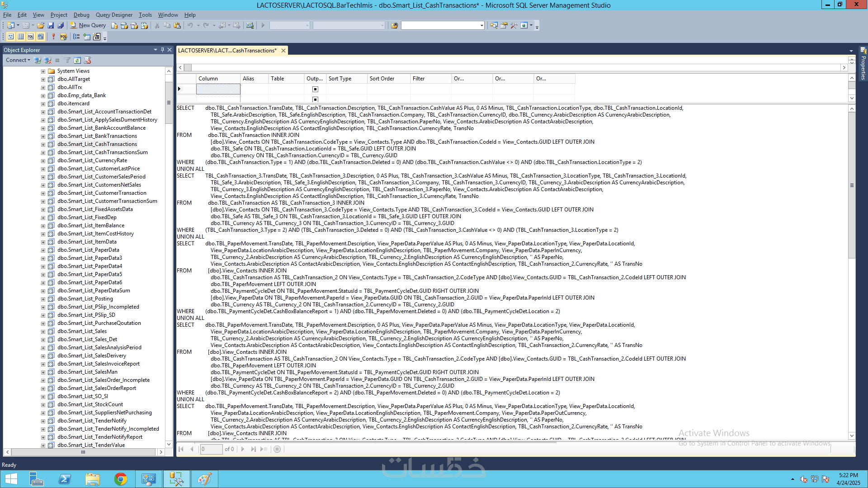Click the Filter funnel icon in Object Explorer
The image size is (868, 488).
click(67, 60)
